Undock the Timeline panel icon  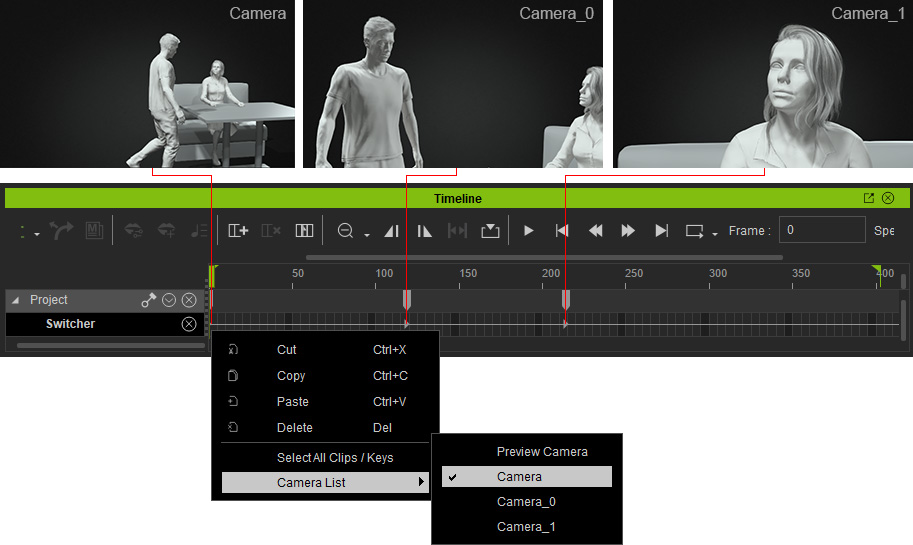(869, 198)
